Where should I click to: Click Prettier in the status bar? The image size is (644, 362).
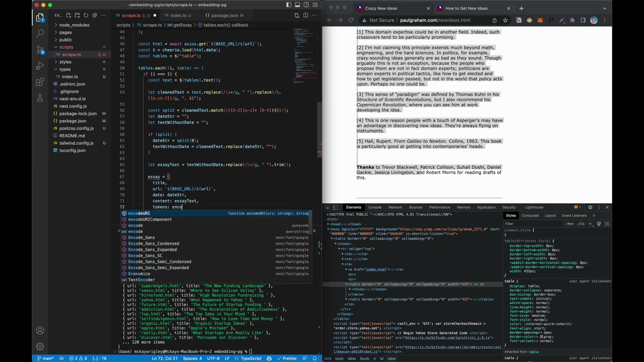click(287, 358)
